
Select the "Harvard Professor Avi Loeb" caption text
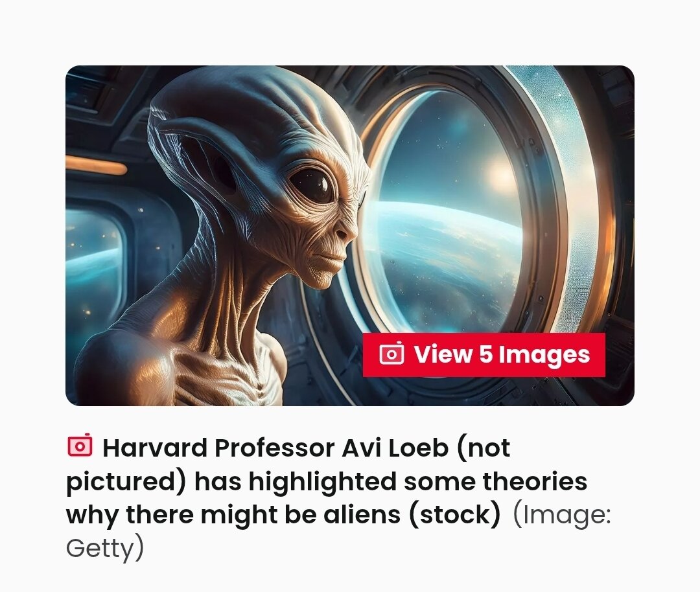(x=275, y=448)
